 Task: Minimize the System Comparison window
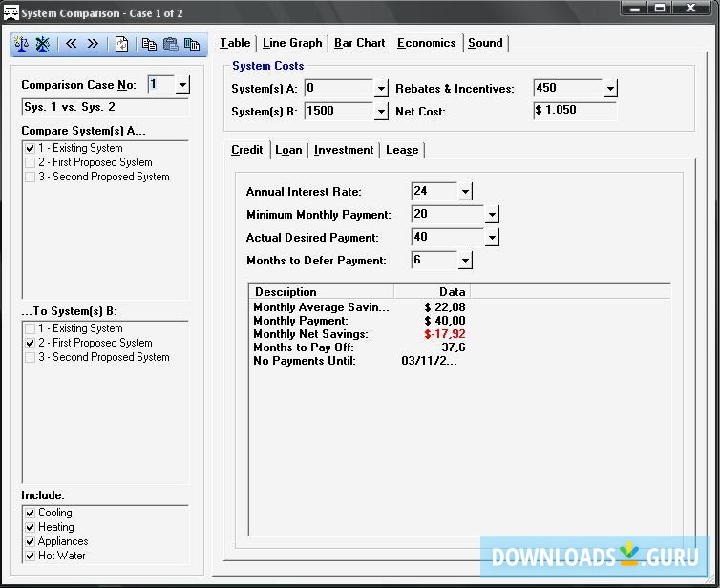[x=635, y=9]
